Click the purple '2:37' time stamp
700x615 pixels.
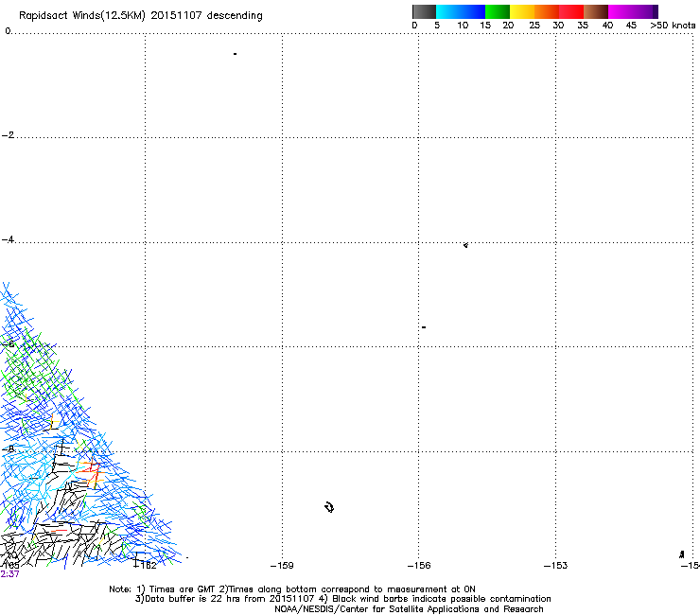point(9,574)
